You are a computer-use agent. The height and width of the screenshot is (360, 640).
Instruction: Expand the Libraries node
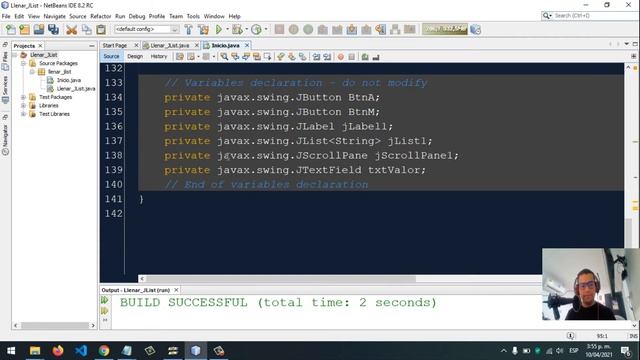click(24, 106)
